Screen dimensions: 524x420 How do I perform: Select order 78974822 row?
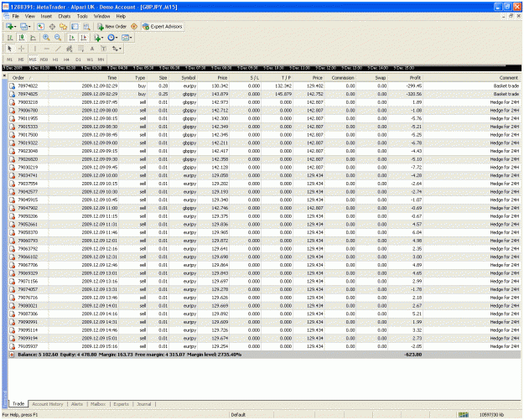tap(264, 86)
